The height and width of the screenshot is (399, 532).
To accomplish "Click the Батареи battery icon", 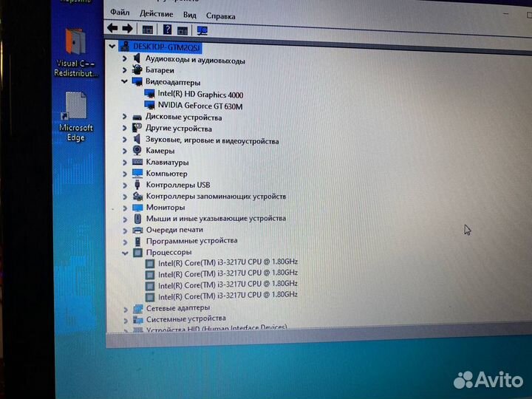I will (137, 69).
